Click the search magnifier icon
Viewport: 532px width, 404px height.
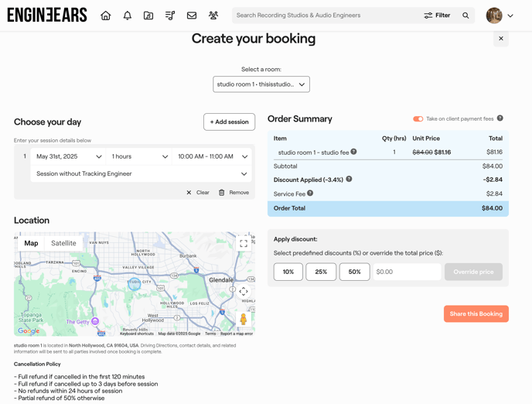[465, 15]
